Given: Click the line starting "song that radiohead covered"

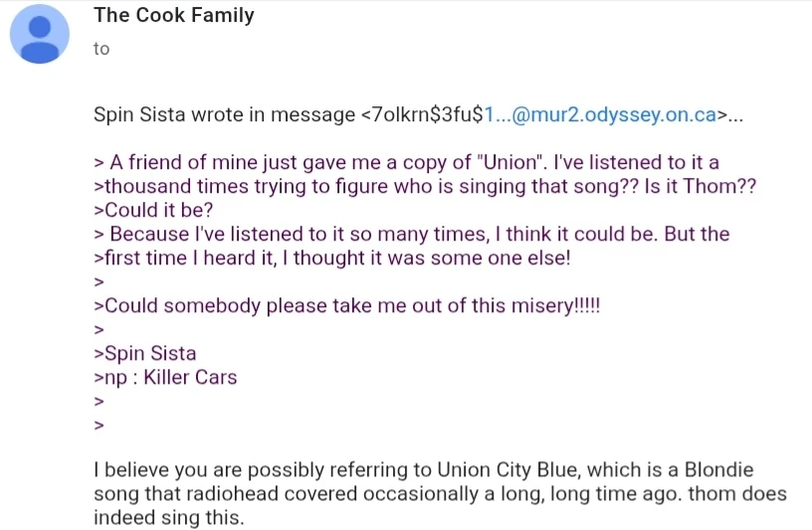Looking at the screenshot, I should click(x=440, y=493).
